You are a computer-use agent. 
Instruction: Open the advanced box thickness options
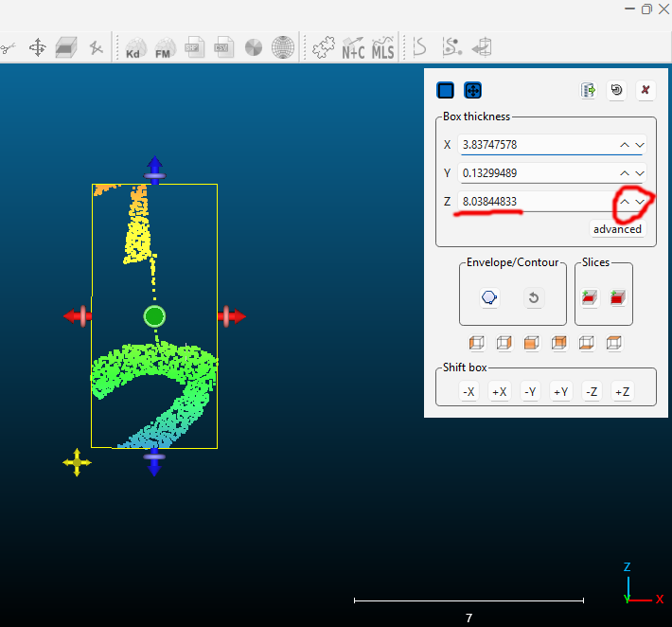click(617, 229)
